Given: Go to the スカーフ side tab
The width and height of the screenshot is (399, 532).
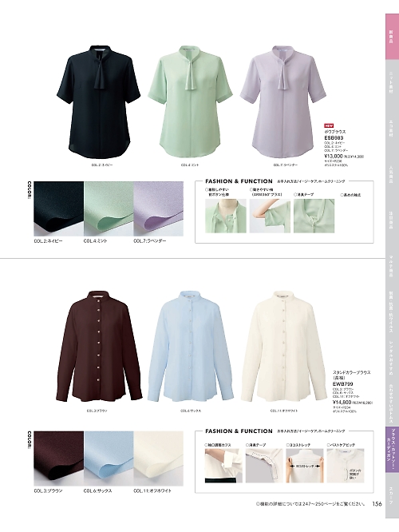Looking at the screenshot, I should (392, 494).
